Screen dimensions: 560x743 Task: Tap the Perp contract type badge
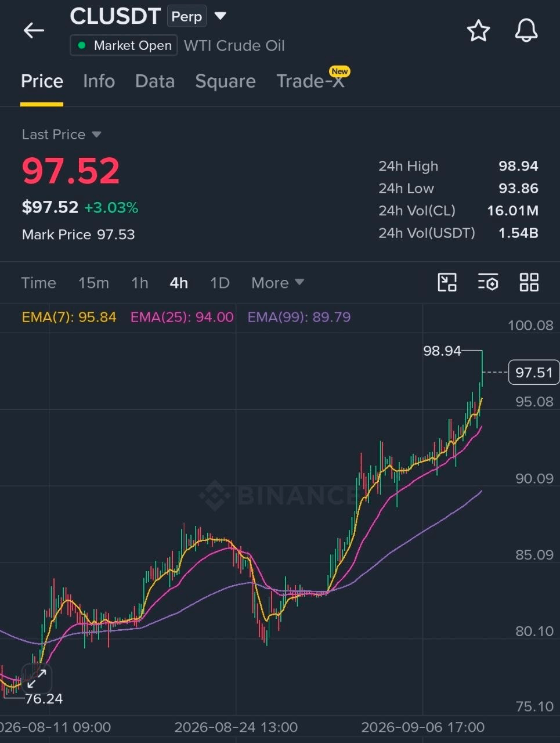click(187, 16)
